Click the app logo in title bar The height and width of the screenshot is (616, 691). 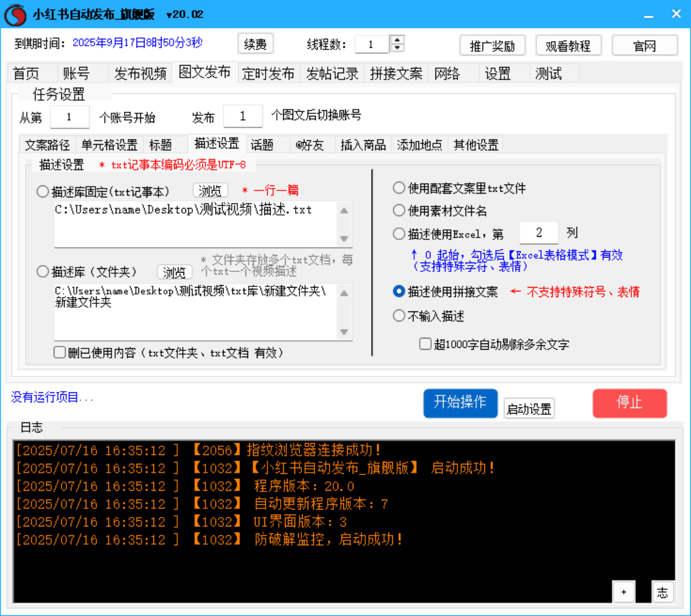click(x=16, y=14)
